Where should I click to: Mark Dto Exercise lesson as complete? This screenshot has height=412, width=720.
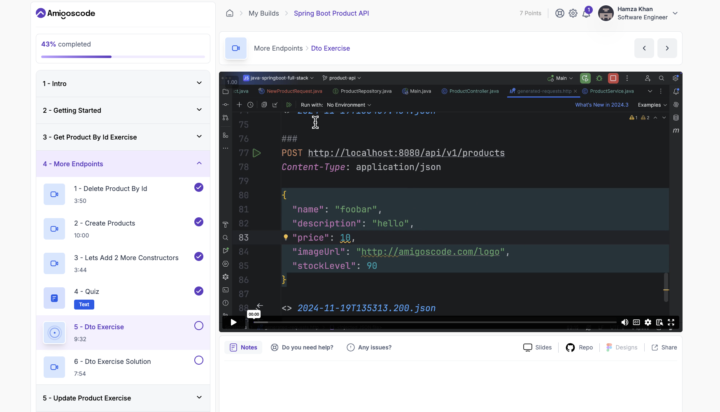click(x=198, y=326)
